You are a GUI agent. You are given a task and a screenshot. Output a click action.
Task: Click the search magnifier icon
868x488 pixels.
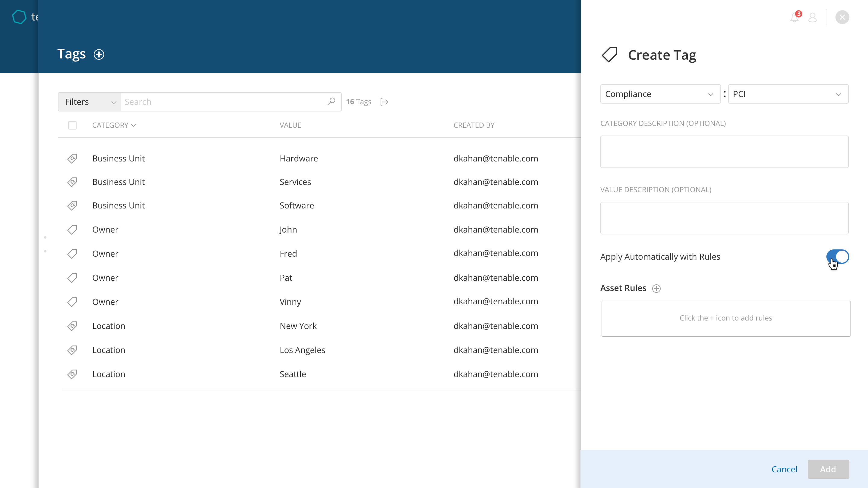tap(331, 102)
